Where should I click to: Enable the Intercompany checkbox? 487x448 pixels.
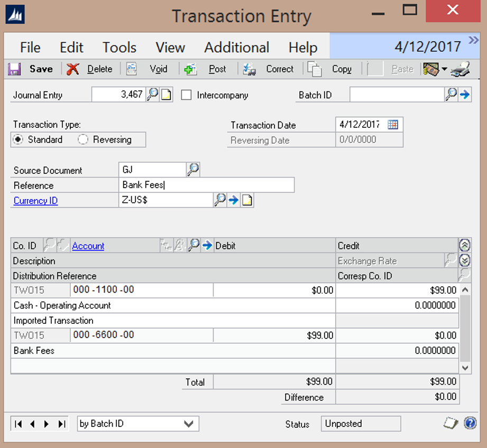186,95
